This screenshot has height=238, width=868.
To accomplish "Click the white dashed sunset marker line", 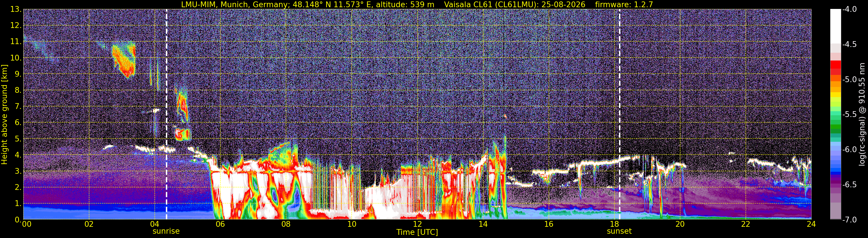I will pyautogui.click(x=620, y=114).
